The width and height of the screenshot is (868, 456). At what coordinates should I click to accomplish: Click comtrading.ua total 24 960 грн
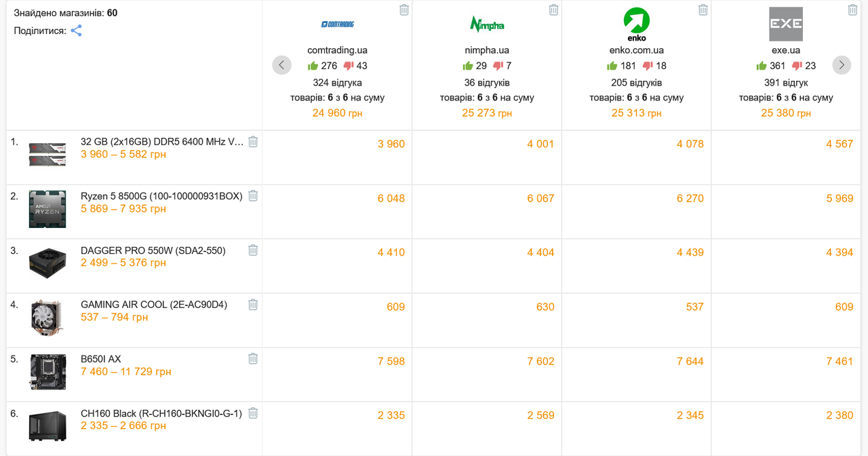(x=338, y=113)
